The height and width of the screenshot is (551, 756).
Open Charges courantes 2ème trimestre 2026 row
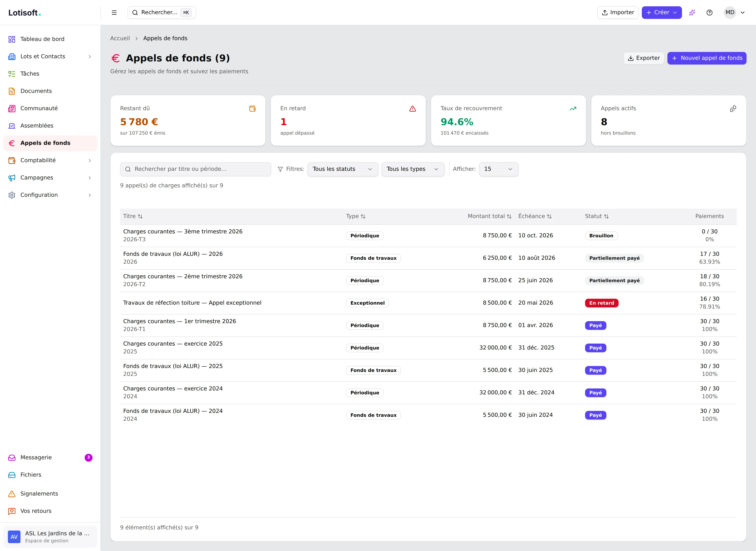(x=428, y=280)
